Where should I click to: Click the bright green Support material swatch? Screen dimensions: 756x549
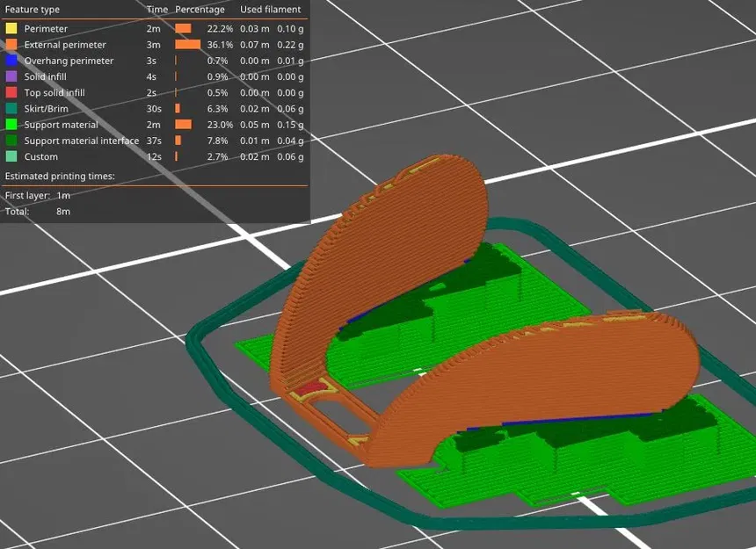(x=11, y=124)
